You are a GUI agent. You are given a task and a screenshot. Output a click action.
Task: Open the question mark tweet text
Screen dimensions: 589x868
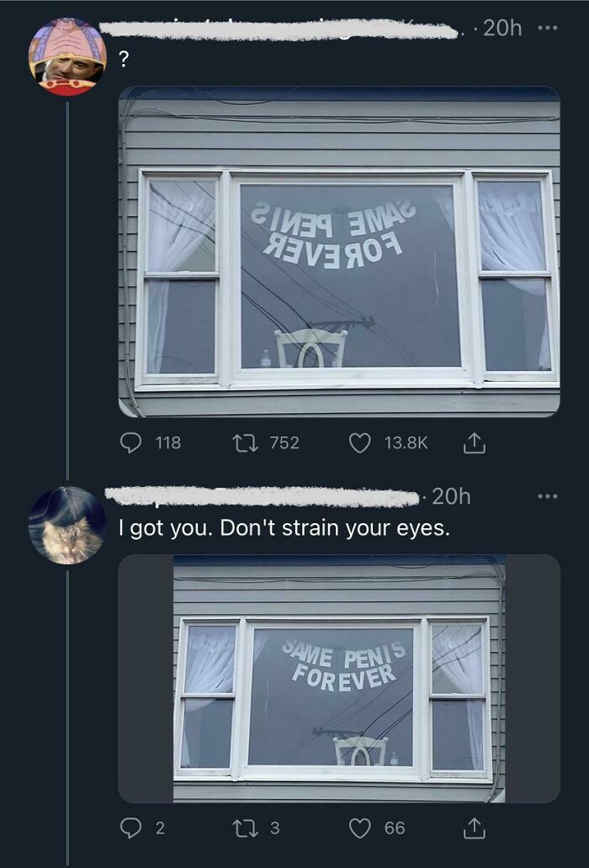[124, 59]
